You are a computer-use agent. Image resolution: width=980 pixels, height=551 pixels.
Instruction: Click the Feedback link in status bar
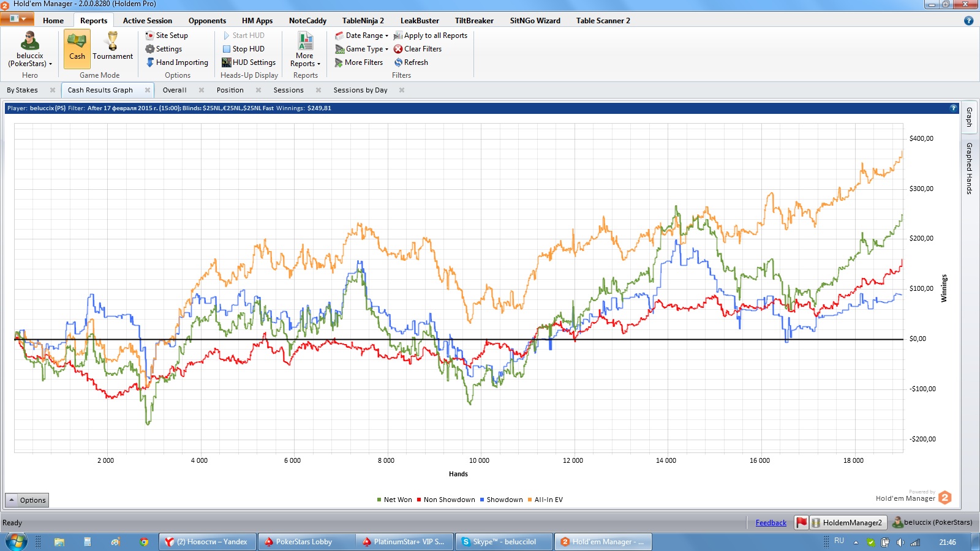[771, 523]
